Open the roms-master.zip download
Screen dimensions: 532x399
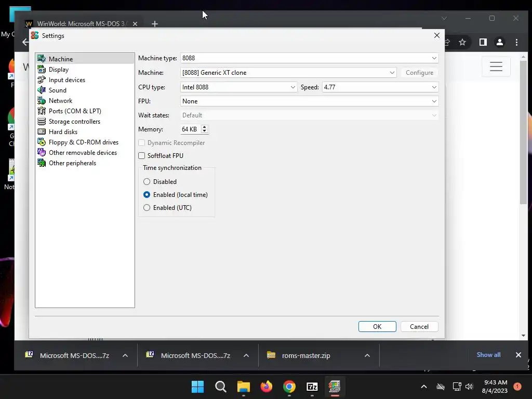click(x=305, y=355)
